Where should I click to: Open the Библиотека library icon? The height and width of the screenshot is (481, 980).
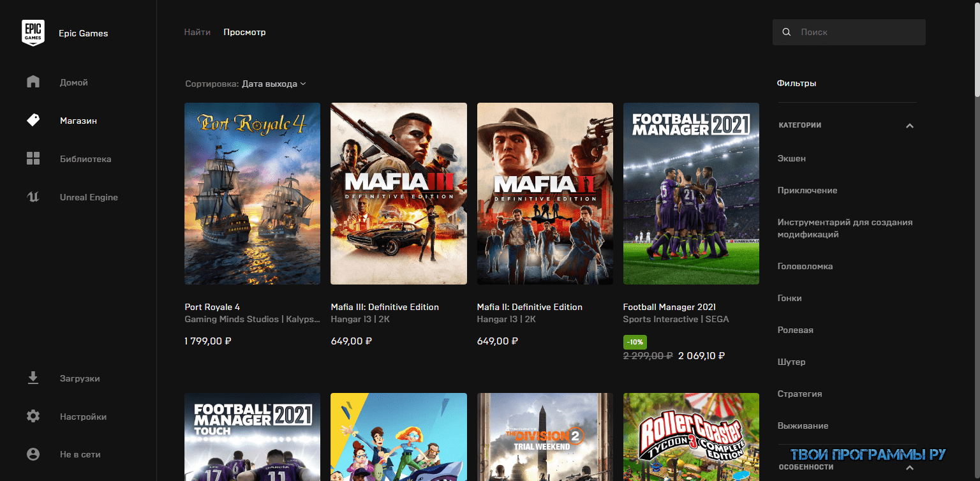pos(33,158)
